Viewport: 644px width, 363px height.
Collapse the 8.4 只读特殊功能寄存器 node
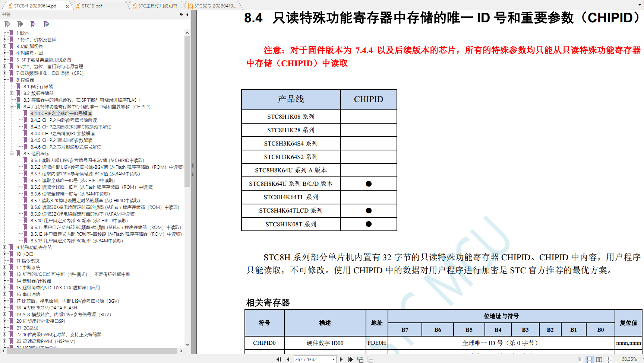pos(12,106)
